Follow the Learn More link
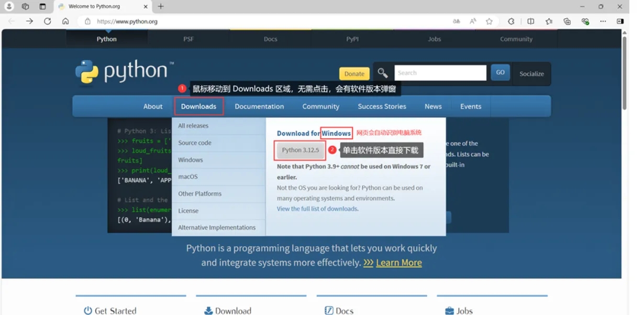644x315 pixels. pos(398,263)
